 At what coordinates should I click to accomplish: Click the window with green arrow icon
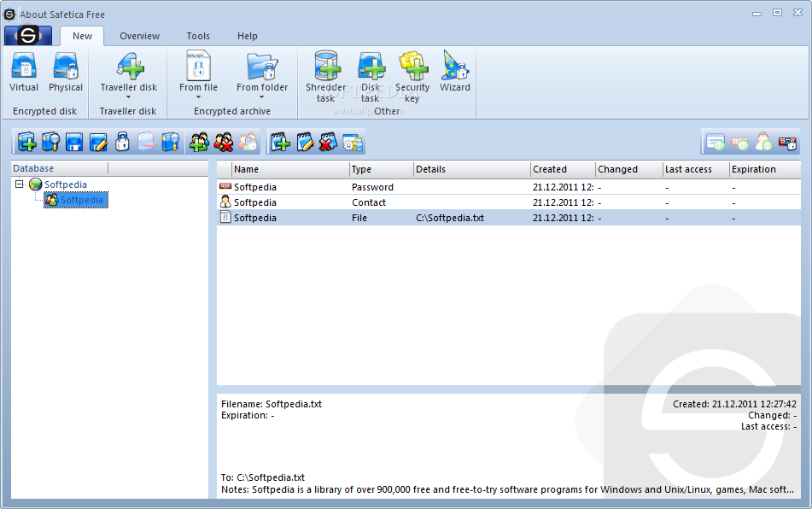tap(716, 142)
